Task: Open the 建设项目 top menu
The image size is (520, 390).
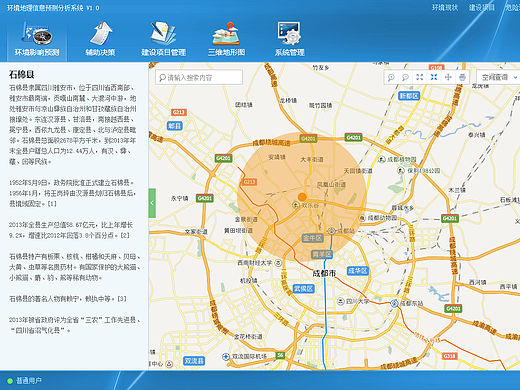Action: (482, 7)
